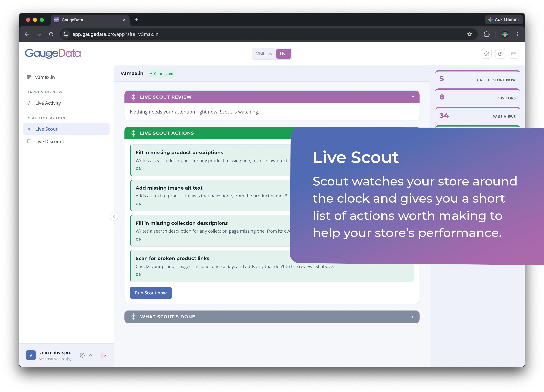Toggle ON for Scan for broken product links
This screenshot has height=392, width=544.
pyautogui.click(x=139, y=275)
